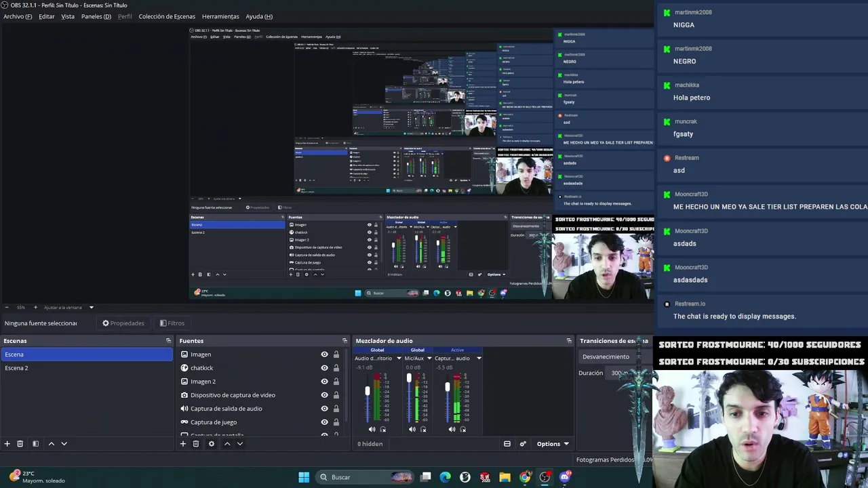Hide the chatkick source
This screenshot has width=868, height=488.
(324, 368)
